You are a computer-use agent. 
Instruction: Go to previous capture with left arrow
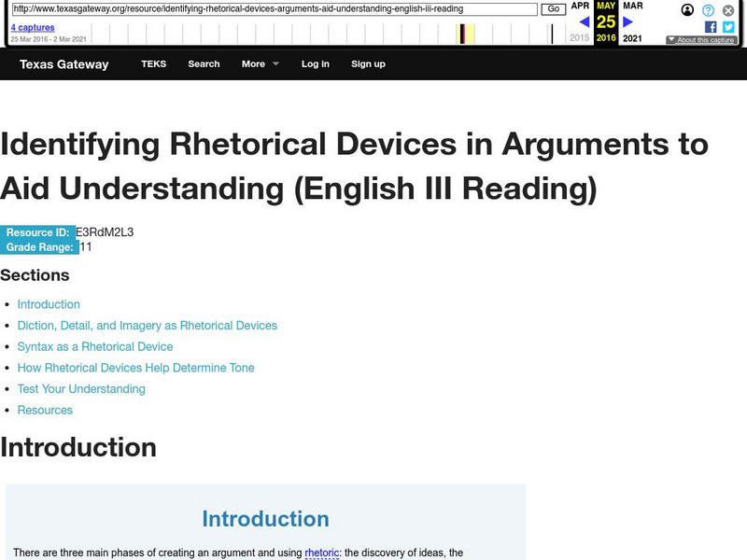pyautogui.click(x=584, y=22)
